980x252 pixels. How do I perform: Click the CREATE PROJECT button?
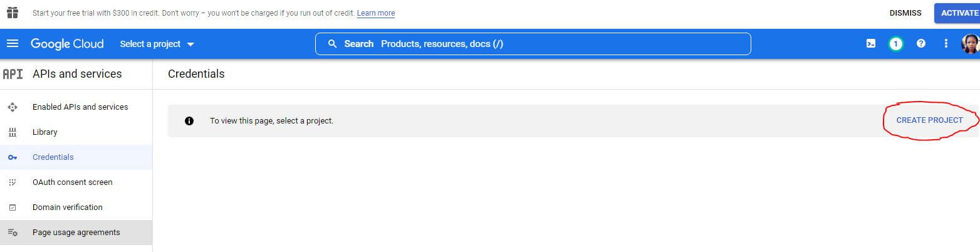click(x=929, y=120)
